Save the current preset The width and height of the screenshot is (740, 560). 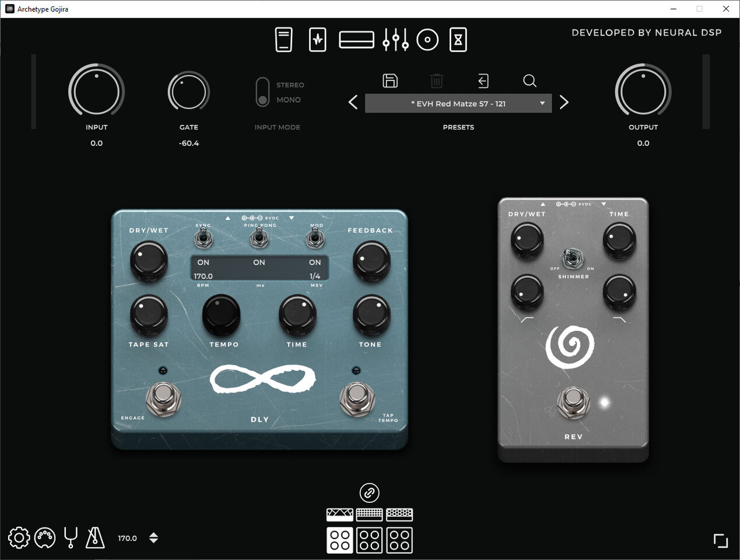coord(390,80)
